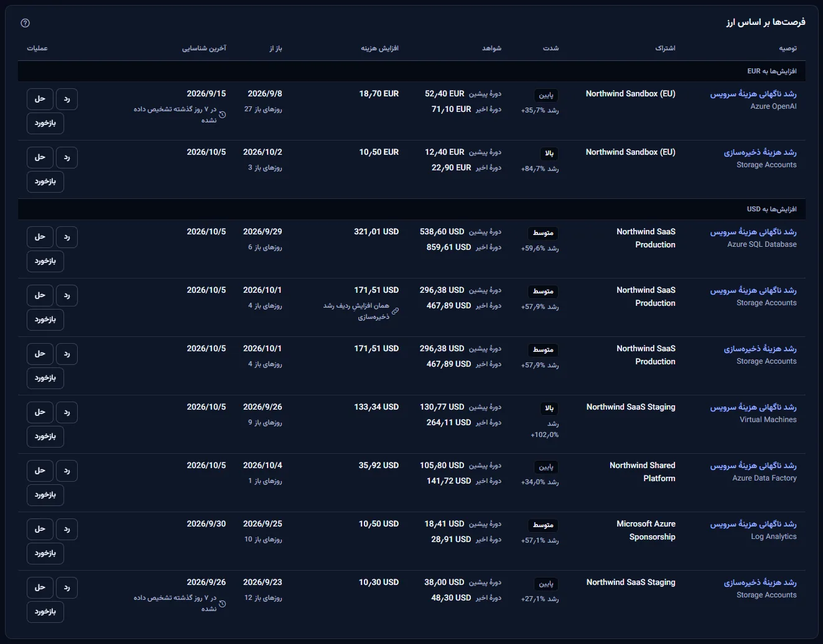823x644 pixels.
Task: Click the 133,34 USD cost increase value
Action: pos(376,407)
